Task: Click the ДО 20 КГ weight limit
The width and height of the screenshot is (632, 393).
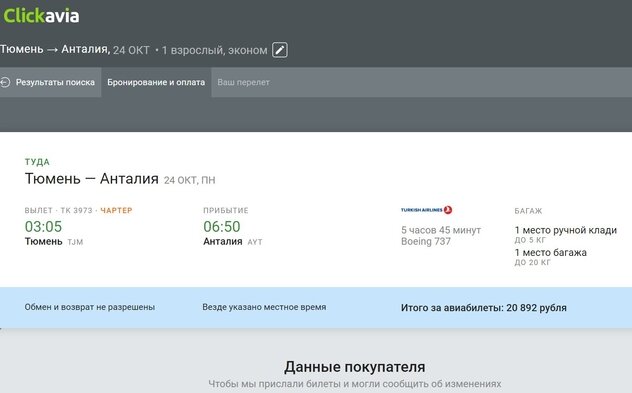Action: click(532, 262)
